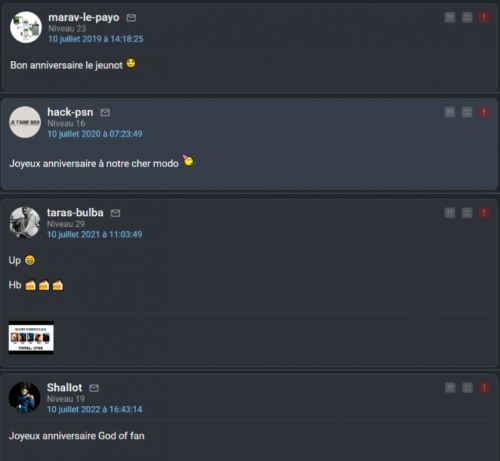Image resolution: width=500 pixels, height=461 pixels.
Task: Quote marav-le-payo's message
Action: pos(450,17)
